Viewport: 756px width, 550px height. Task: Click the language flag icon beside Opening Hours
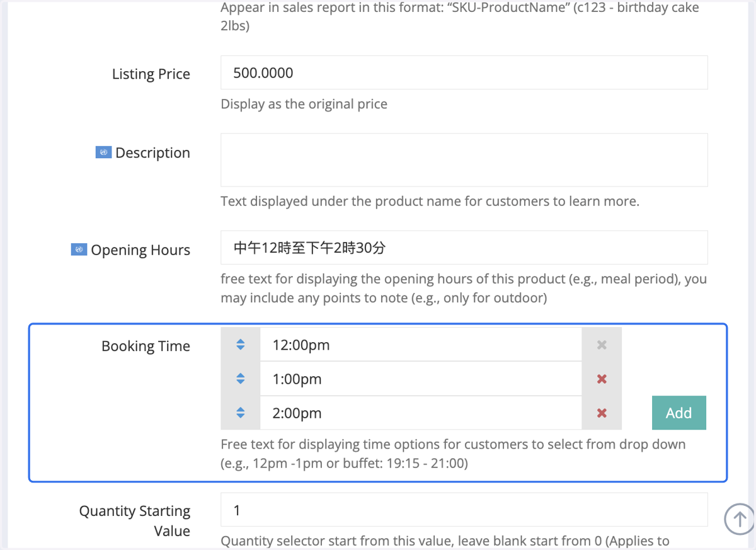[79, 249]
